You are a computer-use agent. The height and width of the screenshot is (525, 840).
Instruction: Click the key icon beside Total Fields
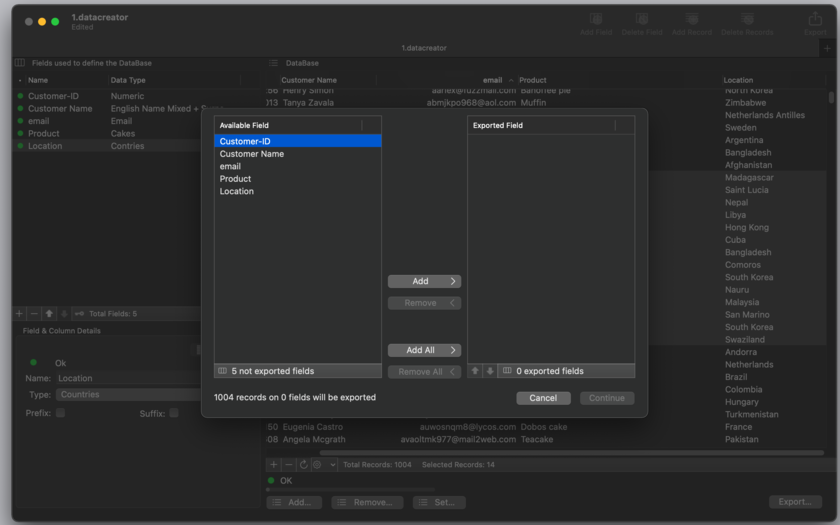point(79,313)
